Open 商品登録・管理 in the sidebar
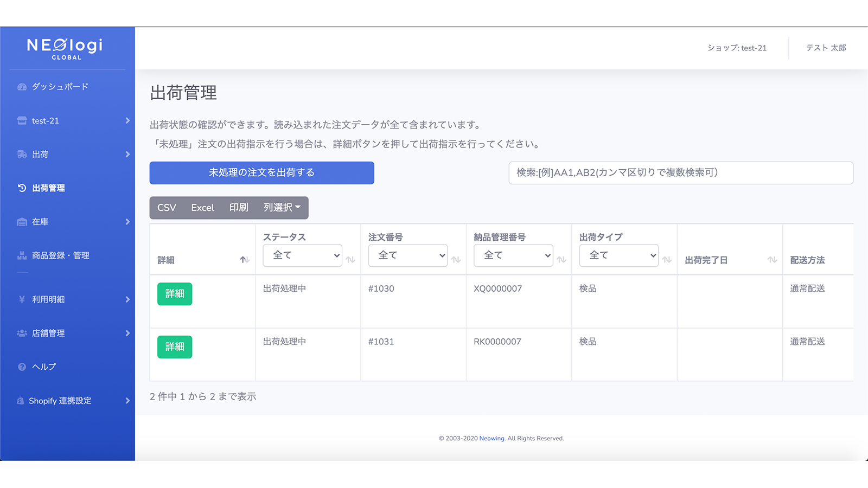Screen dimensions: 868x488 pyautogui.click(x=60, y=255)
